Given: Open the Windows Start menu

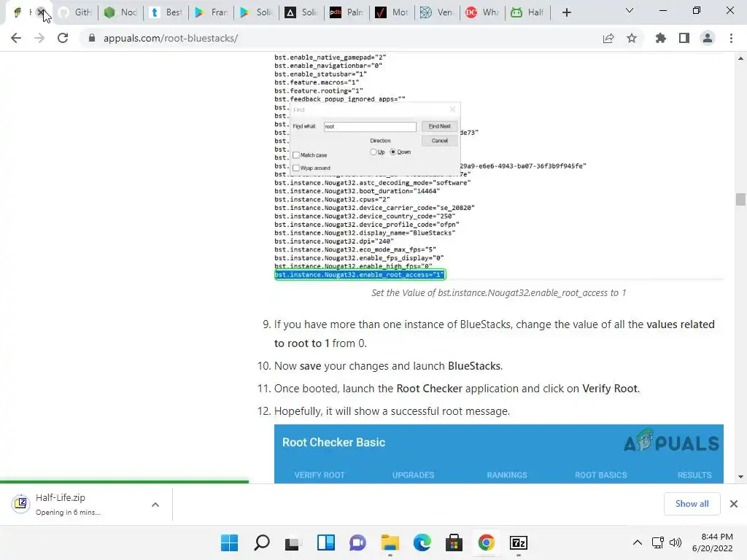Looking at the screenshot, I should (229, 542).
